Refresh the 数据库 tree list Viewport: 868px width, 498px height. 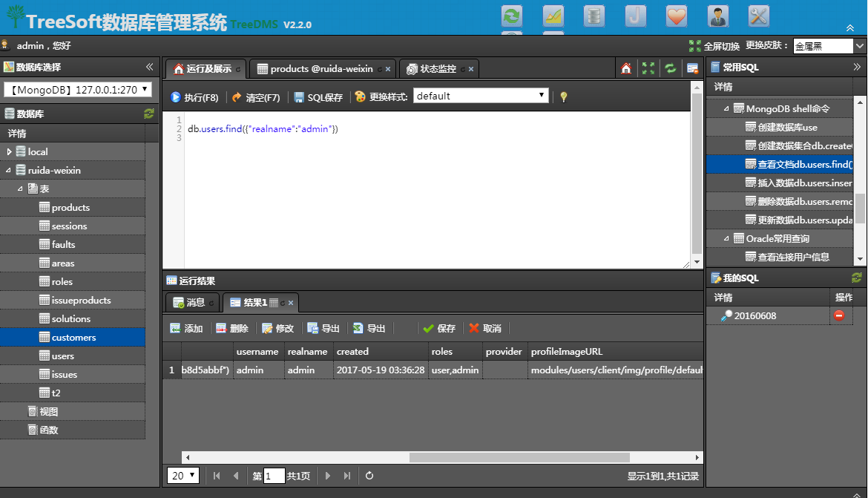coord(149,114)
